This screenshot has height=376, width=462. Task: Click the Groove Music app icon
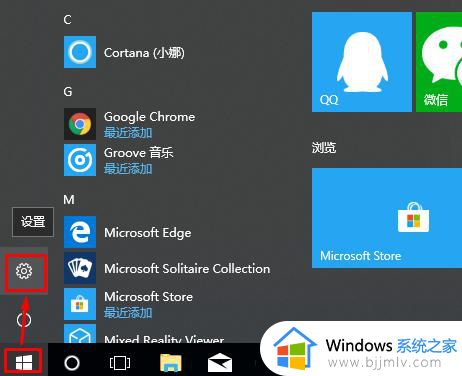(80, 160)
